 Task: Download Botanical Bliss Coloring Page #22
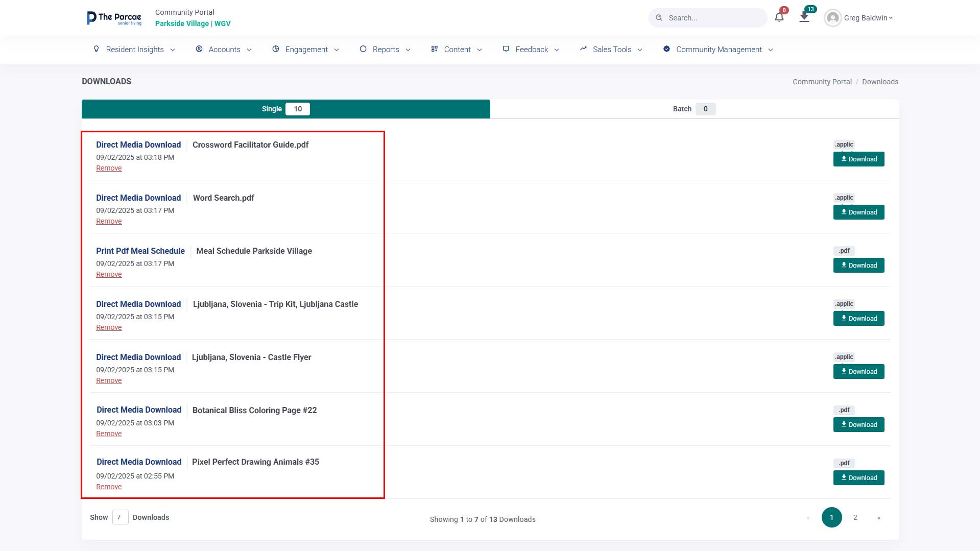(858, 425)
